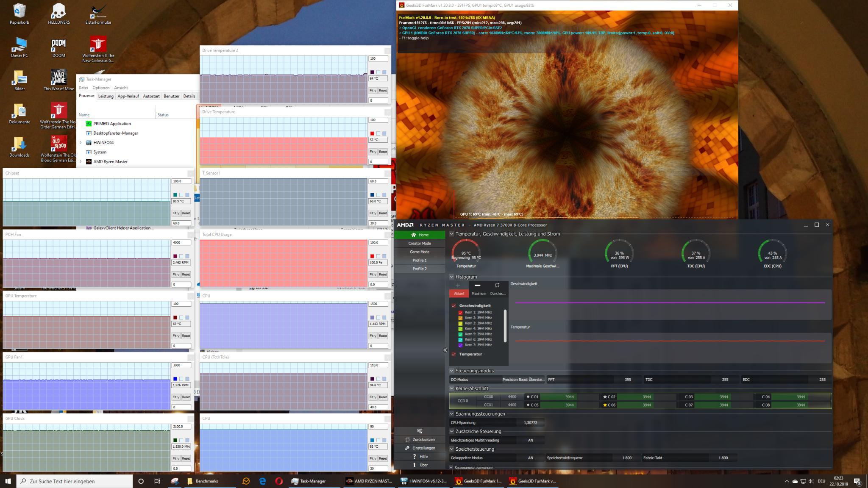Toggle the Temperatur checkbox in the Histogram panel

pyautogui.click(x=453, y=354)
